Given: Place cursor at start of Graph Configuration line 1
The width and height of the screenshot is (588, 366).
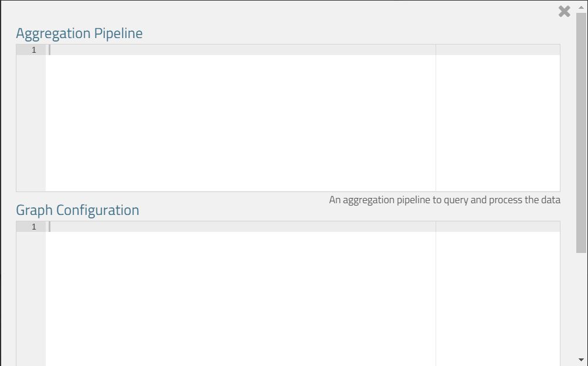Looking at the screenshot, I should point(50,227).
